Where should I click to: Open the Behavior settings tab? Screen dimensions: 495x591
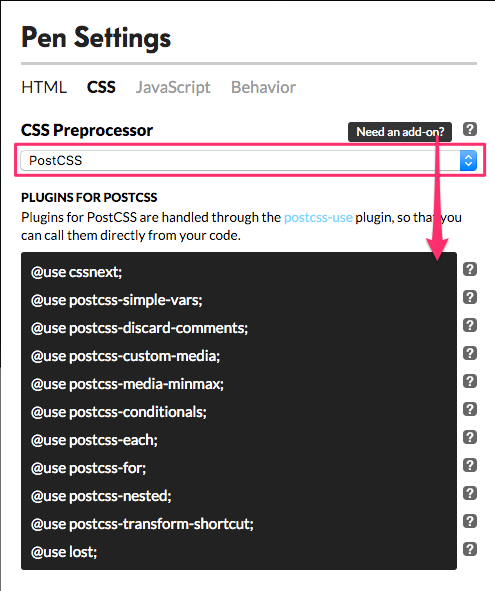pos(264,87)
